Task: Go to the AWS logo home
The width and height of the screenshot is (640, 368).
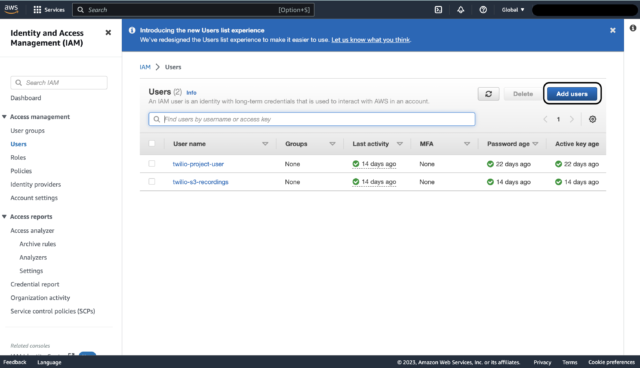Action: point(11,9)
